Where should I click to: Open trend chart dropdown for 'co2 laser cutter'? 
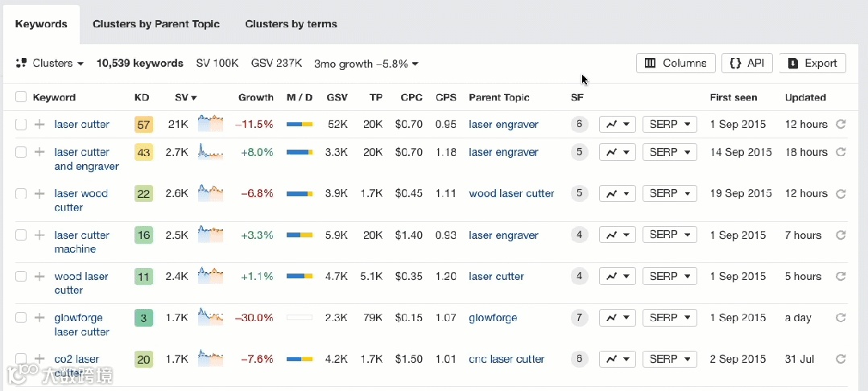click(x=618, y=359)
